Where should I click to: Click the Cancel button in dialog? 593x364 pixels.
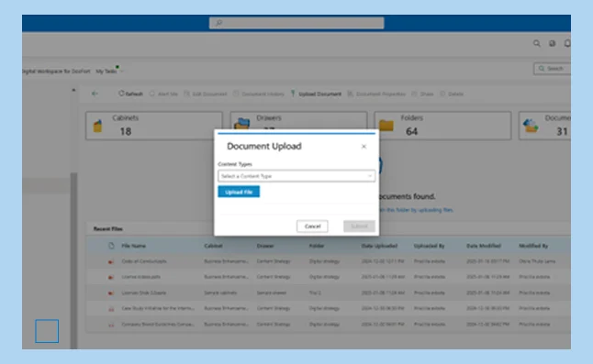(x=312, y=226)
